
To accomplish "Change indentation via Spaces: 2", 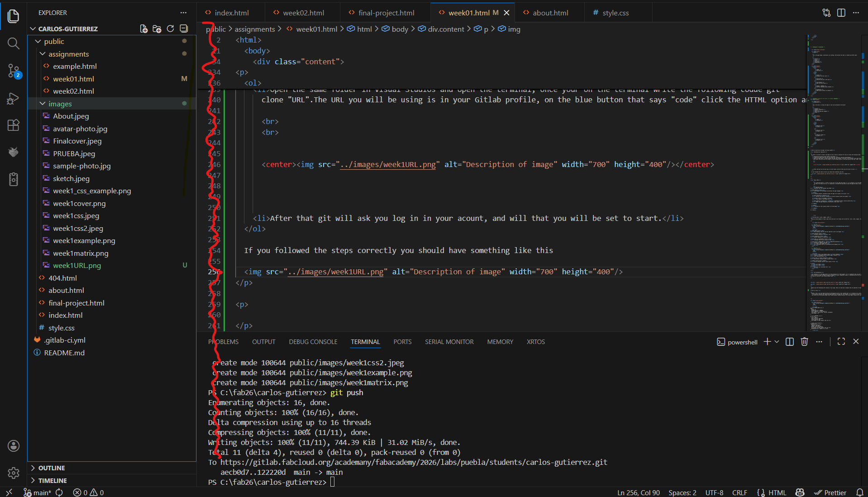I will [x=682, y=492].
